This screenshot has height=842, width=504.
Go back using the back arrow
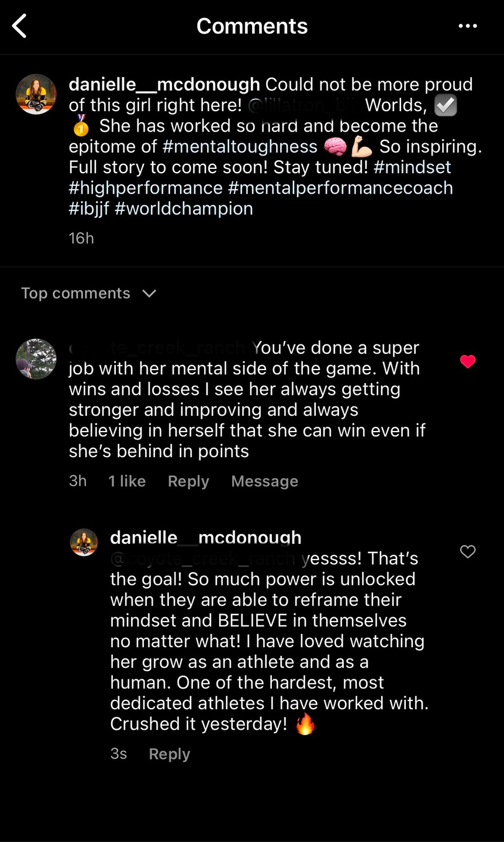(x=20, y=26)
